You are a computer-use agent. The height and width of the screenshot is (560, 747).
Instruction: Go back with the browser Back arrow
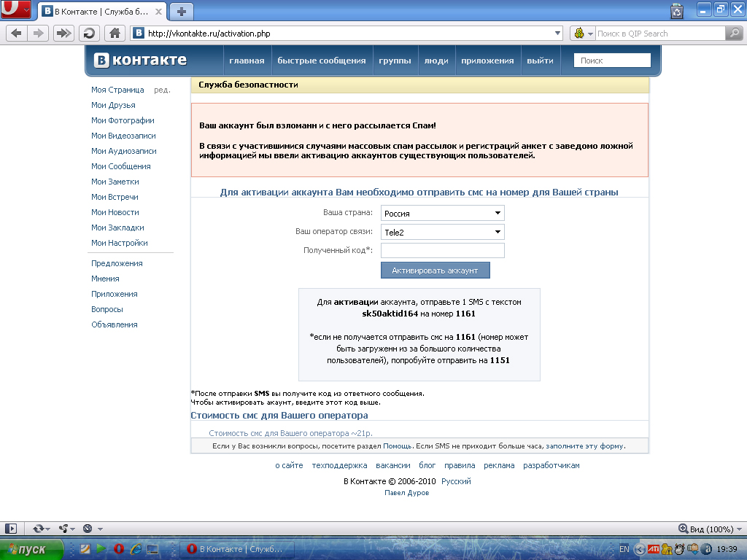[16, 34]
